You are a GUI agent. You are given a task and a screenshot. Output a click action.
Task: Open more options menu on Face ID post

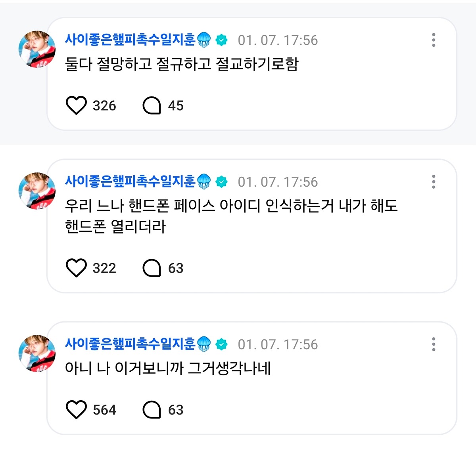tap(434, 182)
